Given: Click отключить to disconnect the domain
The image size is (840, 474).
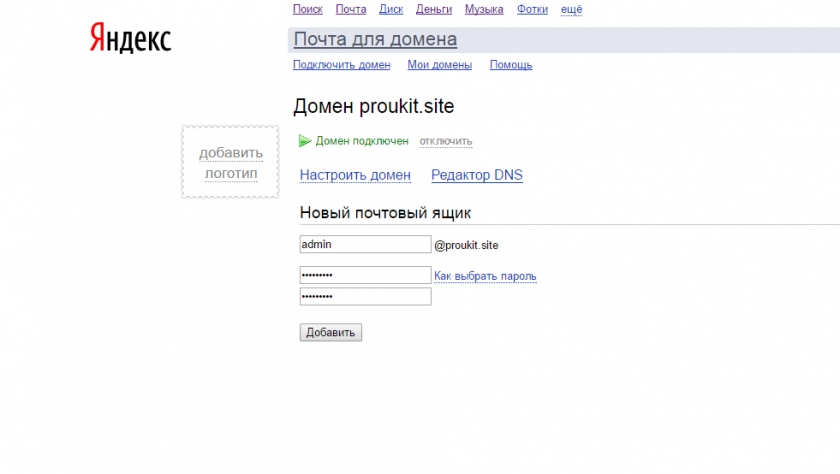Looking at the screenshot, I should tap(445, 141).
